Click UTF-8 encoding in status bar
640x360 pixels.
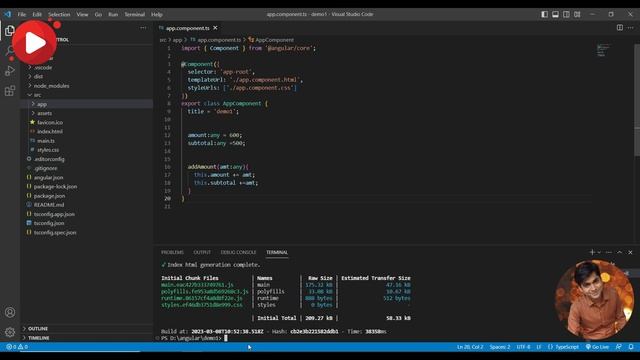point(523,347)
